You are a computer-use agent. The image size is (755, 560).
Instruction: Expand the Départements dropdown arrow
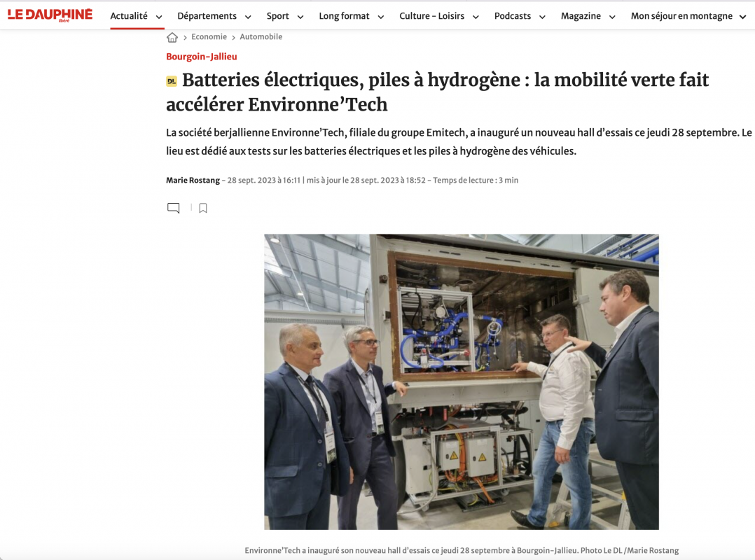(248, 17)
